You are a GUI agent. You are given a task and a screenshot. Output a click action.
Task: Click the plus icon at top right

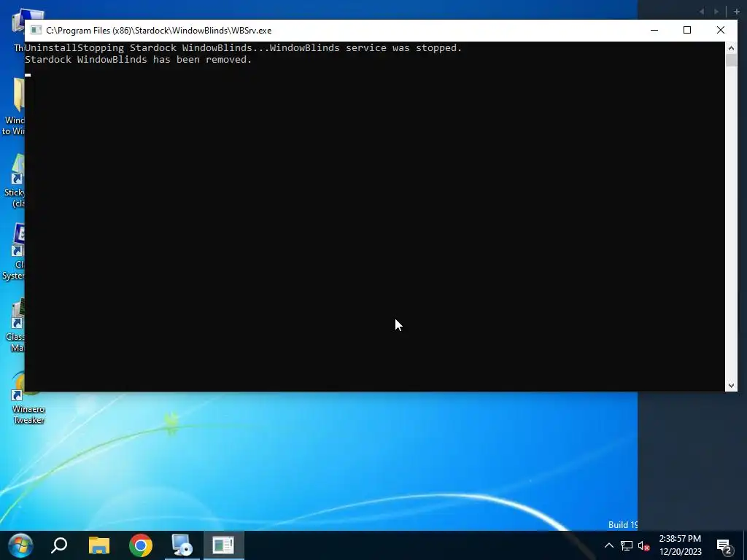click(x=737, y=12)
